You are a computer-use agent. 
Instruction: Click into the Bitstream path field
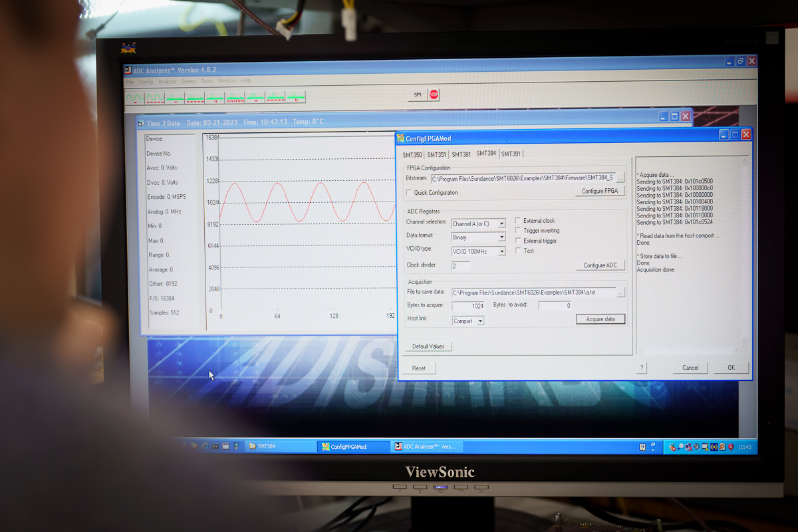click(523, 178)
